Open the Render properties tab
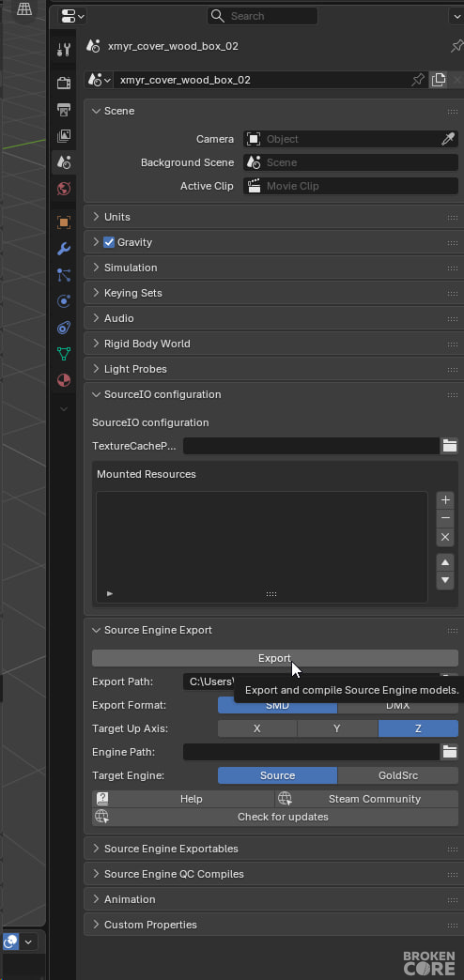The height and width of the screenshot is (980, 464). point(64,84)
